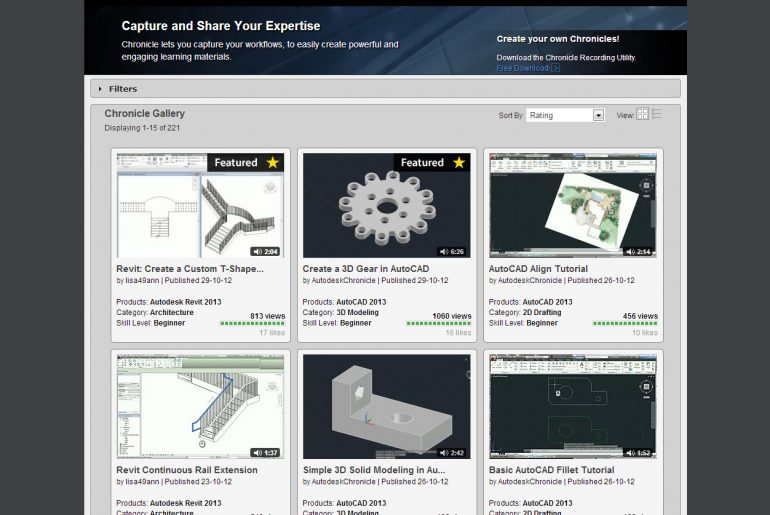This screenshot has width=770, height=515.
Task: Switch to grid view layout
Action: pos(643,115)
